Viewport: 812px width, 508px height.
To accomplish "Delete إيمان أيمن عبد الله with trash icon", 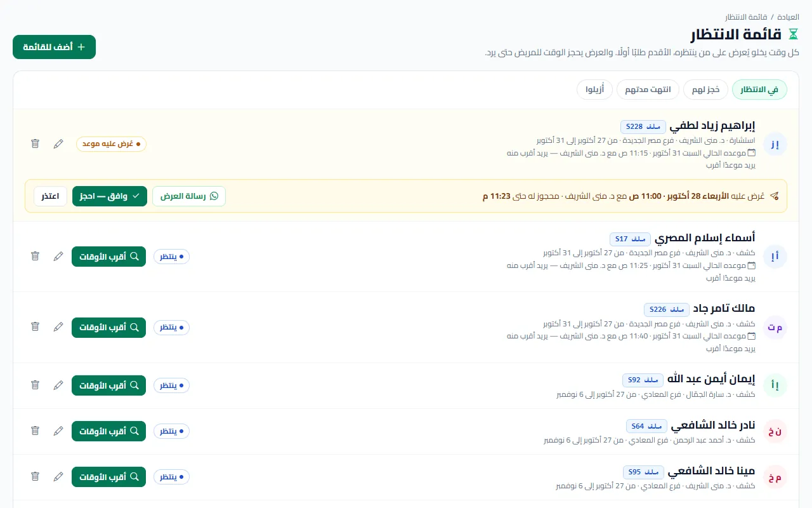I will click(36, 385).
